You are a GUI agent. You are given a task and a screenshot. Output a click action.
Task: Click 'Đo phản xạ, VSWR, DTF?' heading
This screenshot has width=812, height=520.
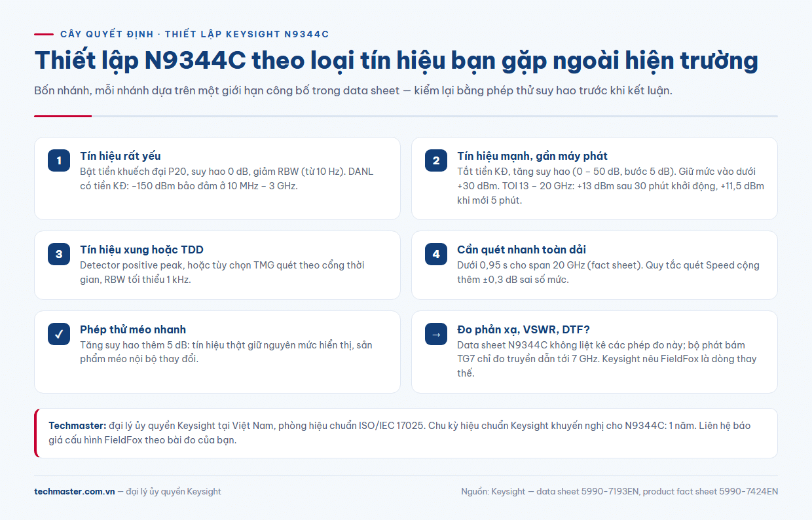524,329
